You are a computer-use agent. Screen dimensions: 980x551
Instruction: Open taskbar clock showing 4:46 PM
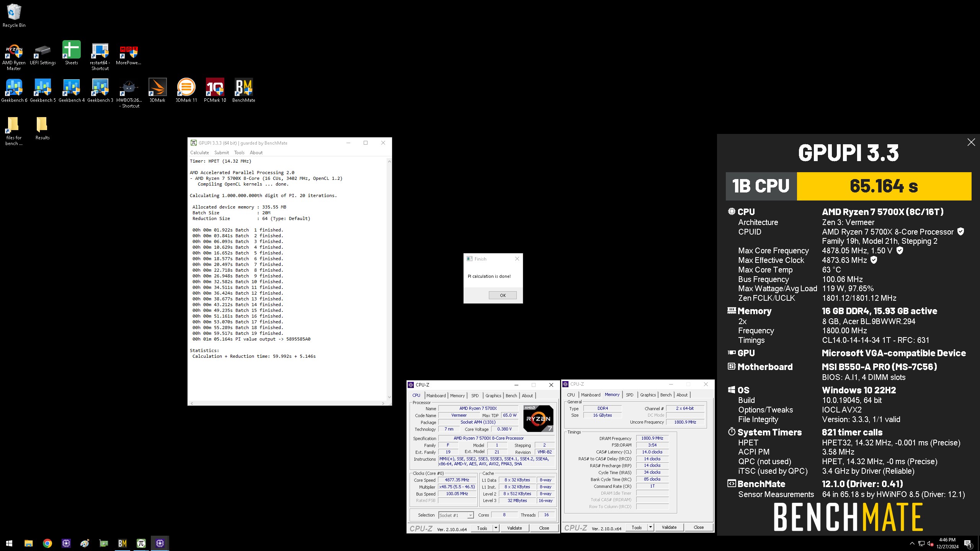(947, 543)
